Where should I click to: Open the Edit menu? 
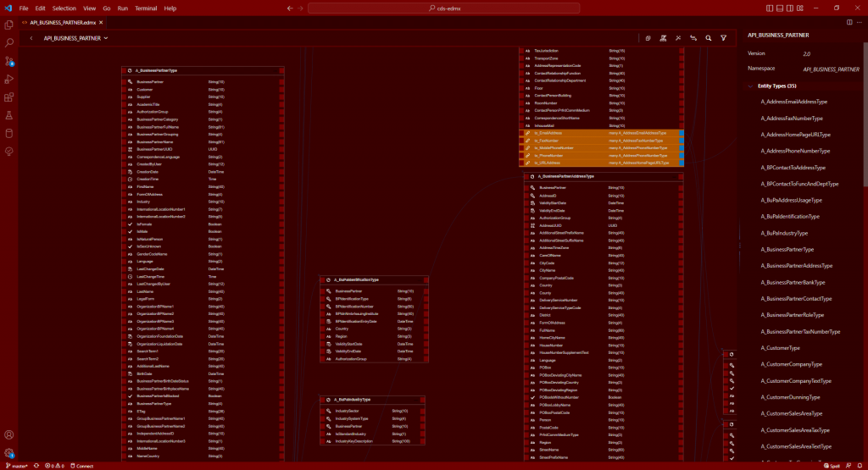coord(41,8)
